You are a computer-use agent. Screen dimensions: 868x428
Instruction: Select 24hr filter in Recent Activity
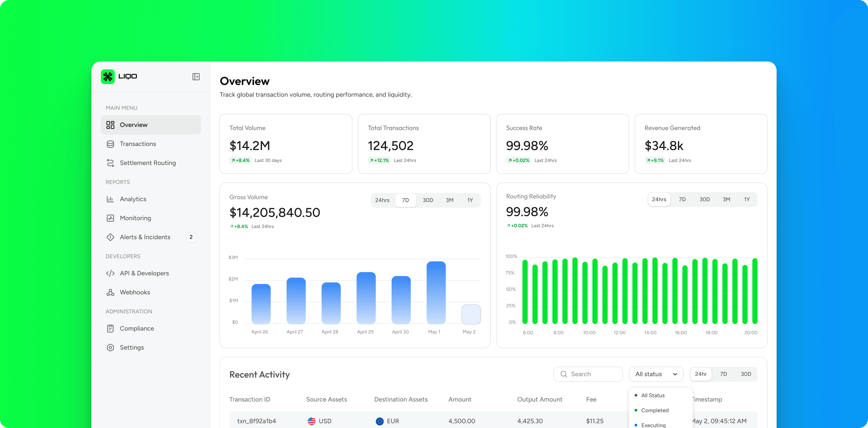click(701, 374)
